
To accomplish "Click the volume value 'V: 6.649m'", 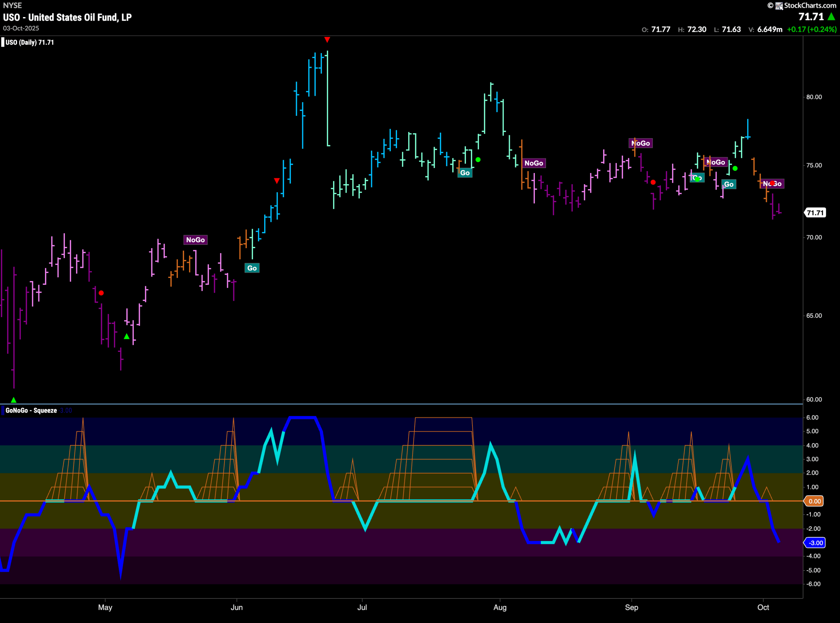I will coord(765,30).
